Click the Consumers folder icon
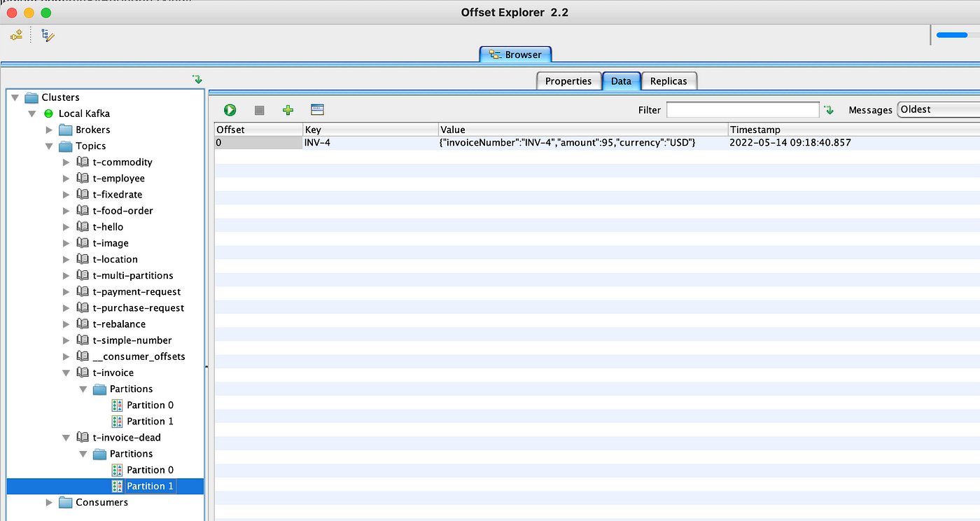Viewport: 980px width, 521px height. (x=66, y=502)
